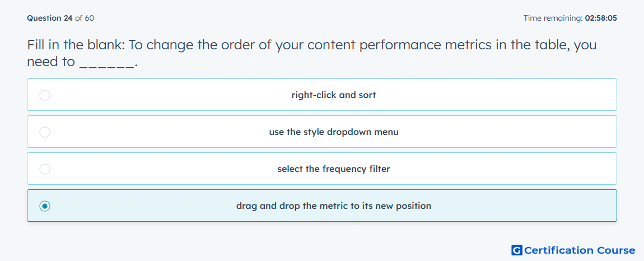Click the word "table" in the question
This screenshot has width=644, height=261.
point(550,45)
